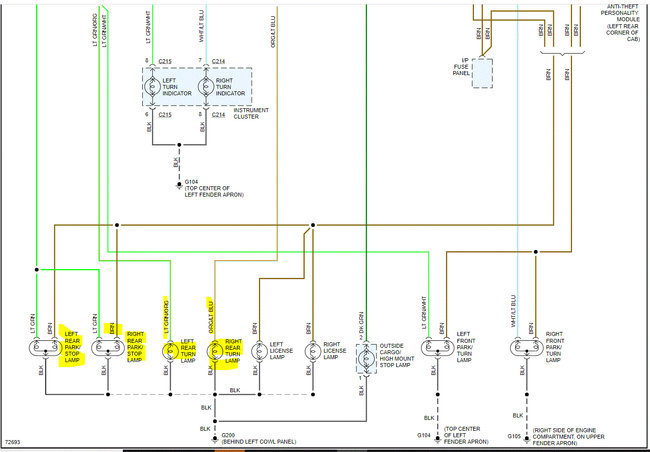Select the Left Front Park/Turn Lamp symbol
This screenshot has height=452, width=650.
click(x=437, y=348)
